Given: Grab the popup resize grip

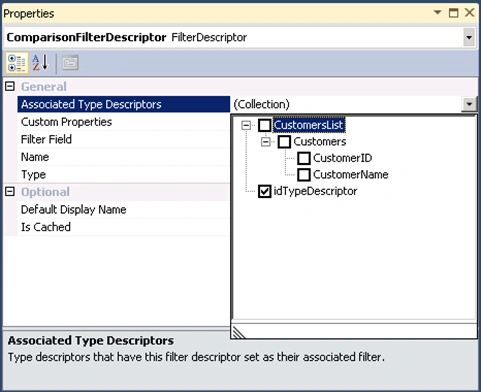Looking at the screenshot, I should tap(239, 332).
